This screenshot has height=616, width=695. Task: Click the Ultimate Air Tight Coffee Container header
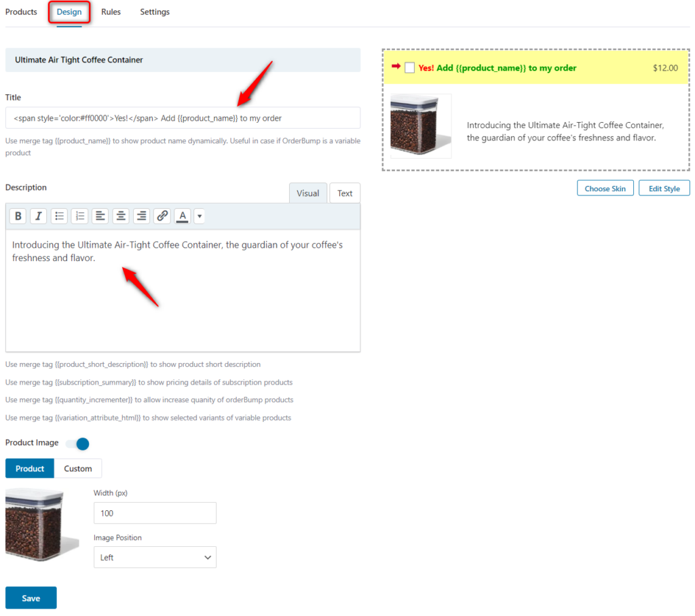(x=183, y=60)
